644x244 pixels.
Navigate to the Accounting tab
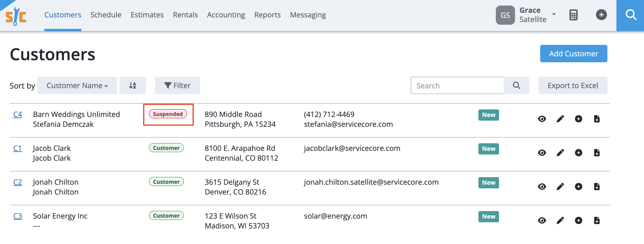(x=226, y=15)
